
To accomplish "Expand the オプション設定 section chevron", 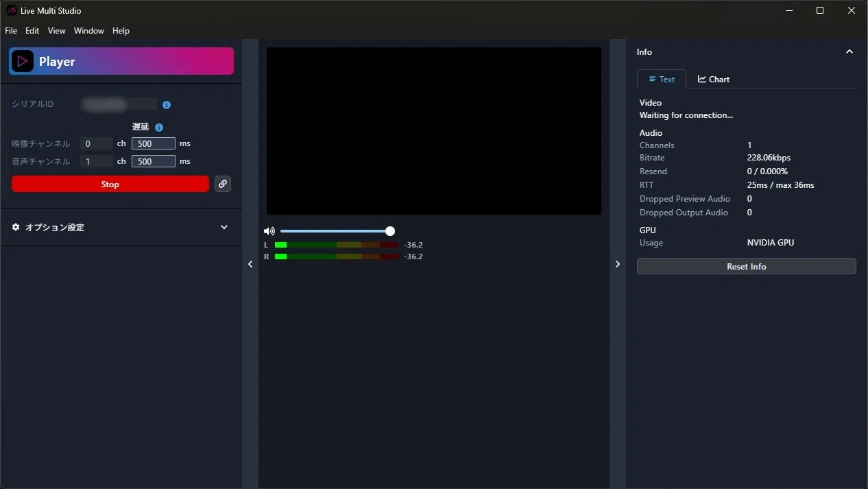I will (x=224, y=227).
